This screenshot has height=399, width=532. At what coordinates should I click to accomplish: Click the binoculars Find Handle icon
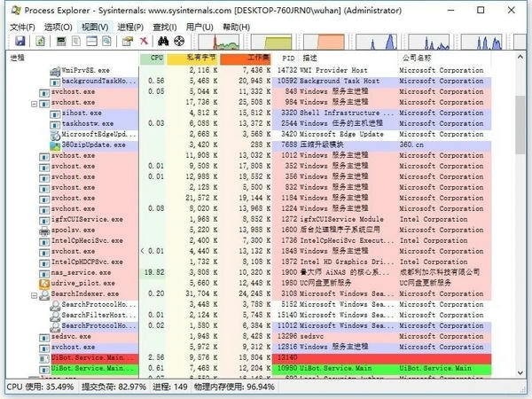click(x=163, y=41)
